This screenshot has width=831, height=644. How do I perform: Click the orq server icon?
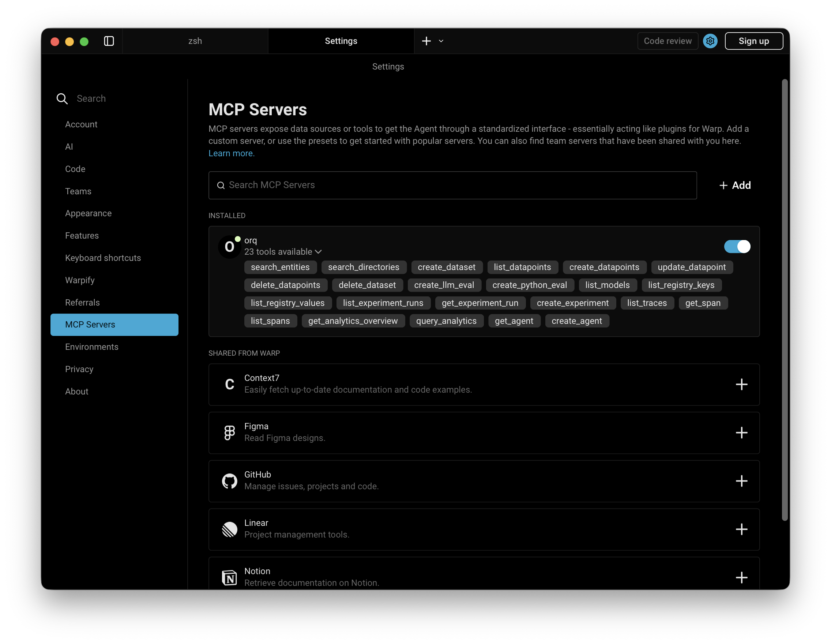pos(229,246)
